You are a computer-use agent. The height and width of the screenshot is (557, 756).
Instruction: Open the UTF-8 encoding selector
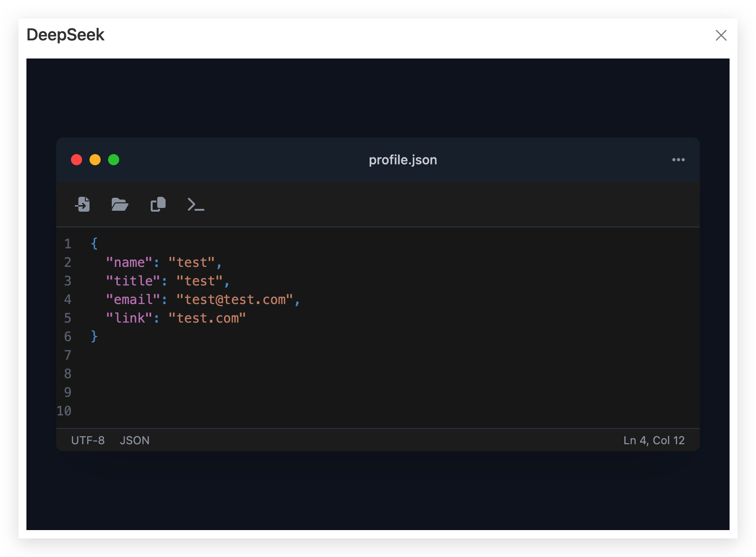click(x=88, y=440)
